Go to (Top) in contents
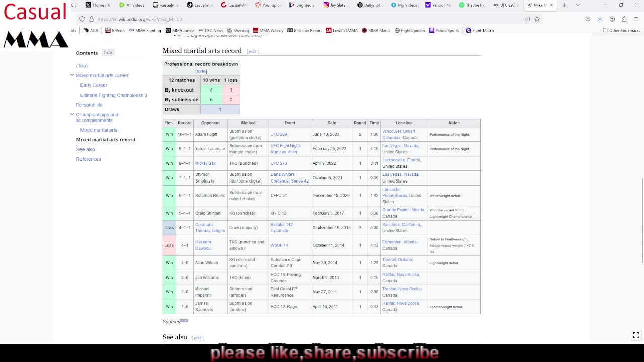The height and width of the screenshot is (362, 644). [x=82, y=66]
